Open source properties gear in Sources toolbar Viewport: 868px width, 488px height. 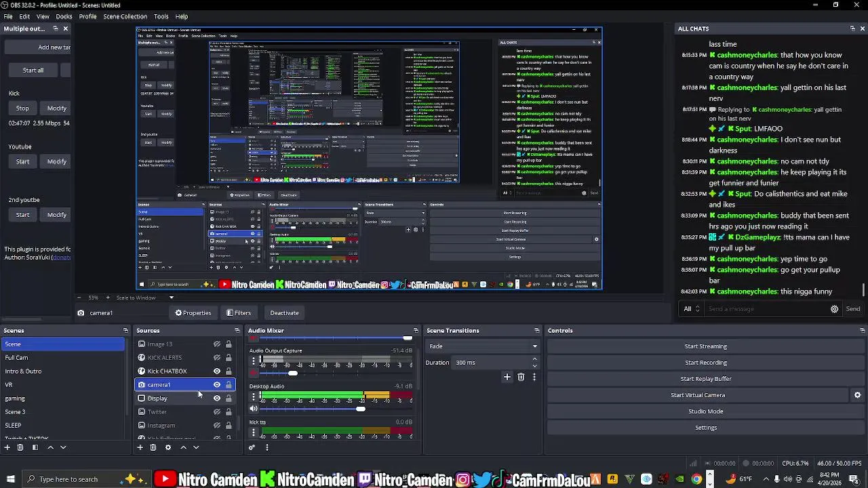168,447
